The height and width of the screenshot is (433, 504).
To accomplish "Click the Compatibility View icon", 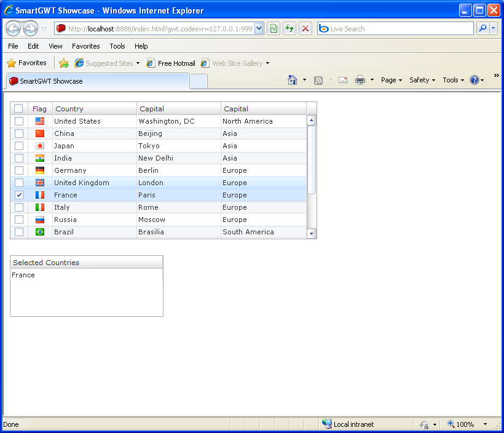I will [x=274, y=29].
